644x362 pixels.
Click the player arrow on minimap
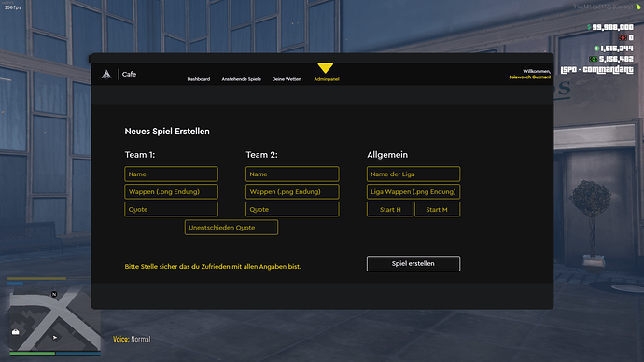(55, 338)
